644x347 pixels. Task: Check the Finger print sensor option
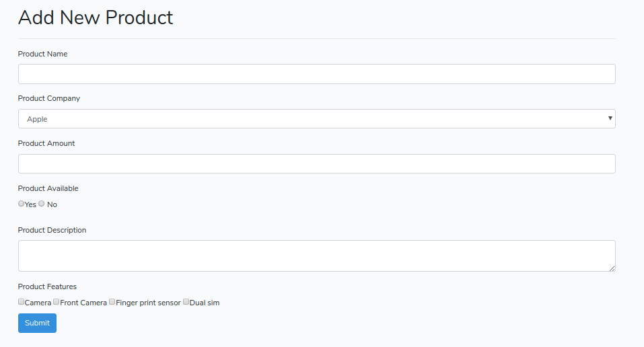tap(112, 302)
